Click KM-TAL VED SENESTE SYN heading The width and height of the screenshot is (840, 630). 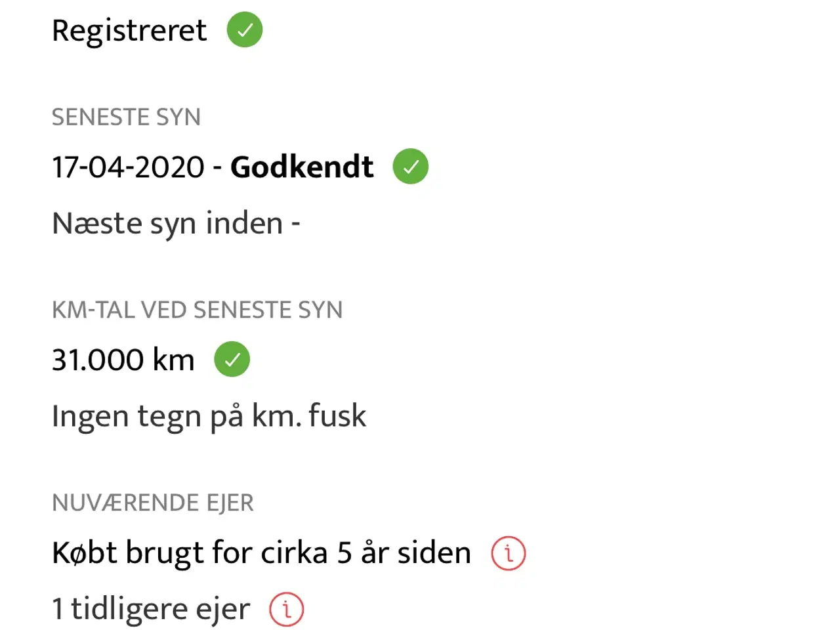(197, 310)
